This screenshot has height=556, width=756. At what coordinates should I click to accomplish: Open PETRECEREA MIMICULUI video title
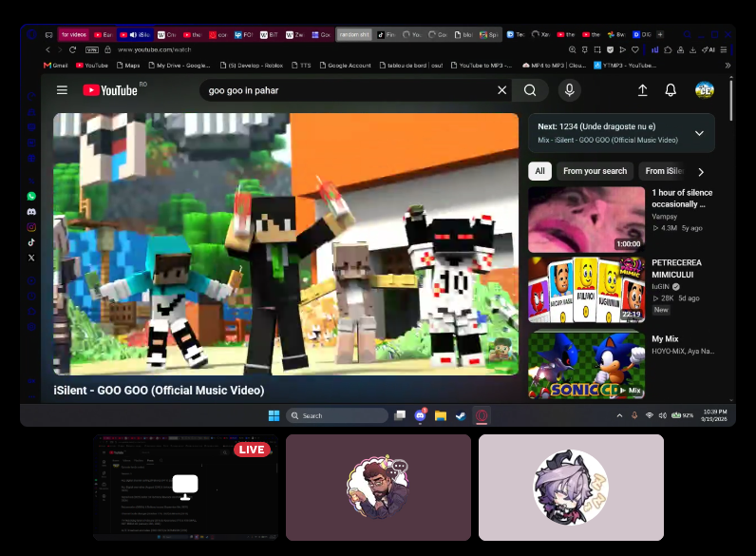[x=676, y=268]
